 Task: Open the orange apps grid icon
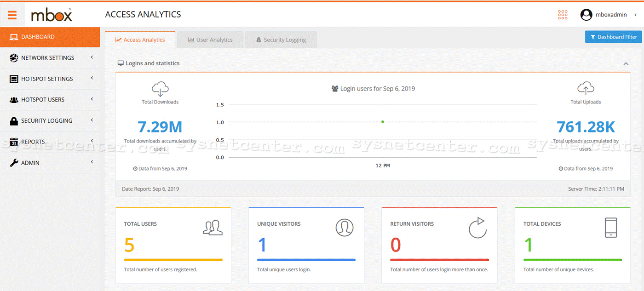(x=563, y=15)
